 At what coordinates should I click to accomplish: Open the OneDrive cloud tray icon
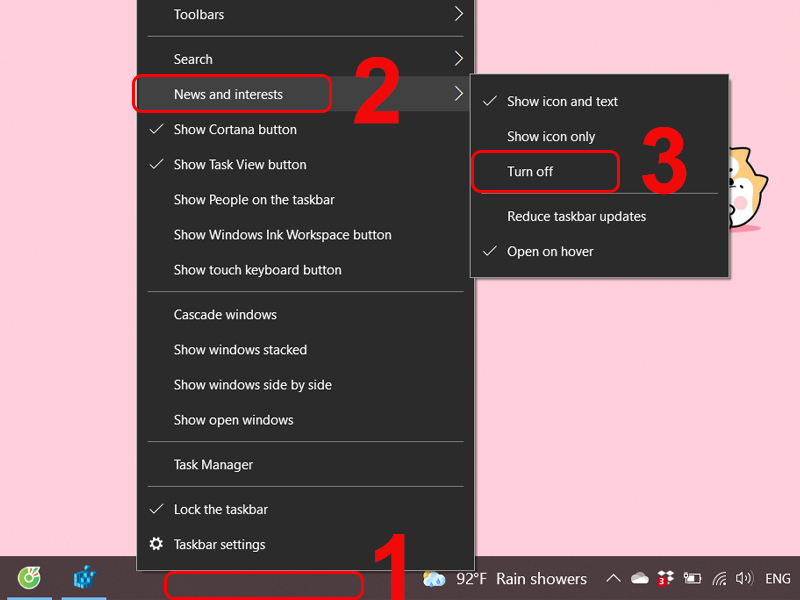639,579
